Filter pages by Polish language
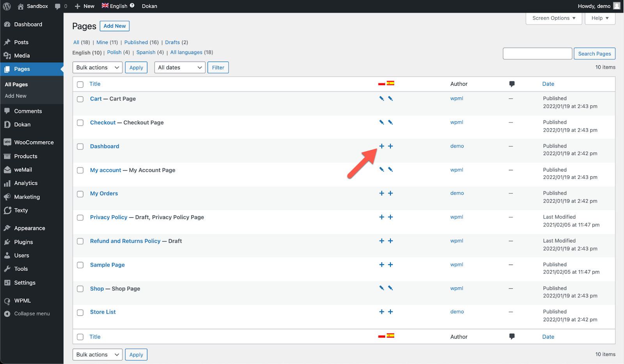This screenshot has height=364, width=624. tap(114, 52)
